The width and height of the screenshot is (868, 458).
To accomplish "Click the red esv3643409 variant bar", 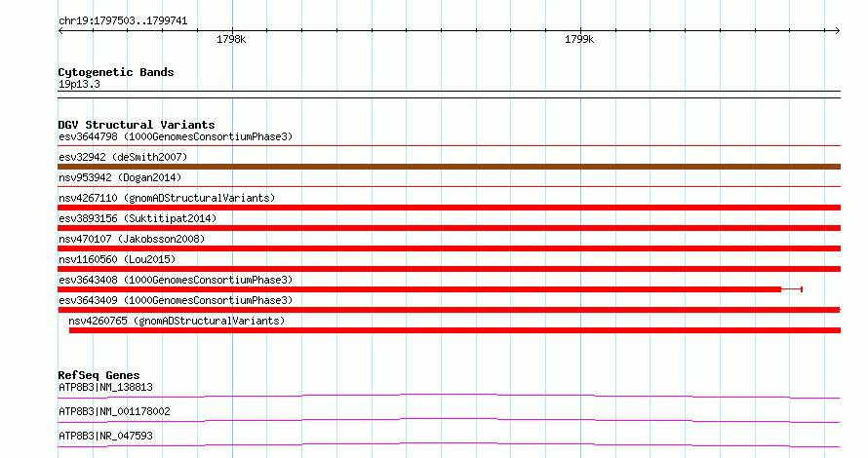I will (x=449, y=310).
